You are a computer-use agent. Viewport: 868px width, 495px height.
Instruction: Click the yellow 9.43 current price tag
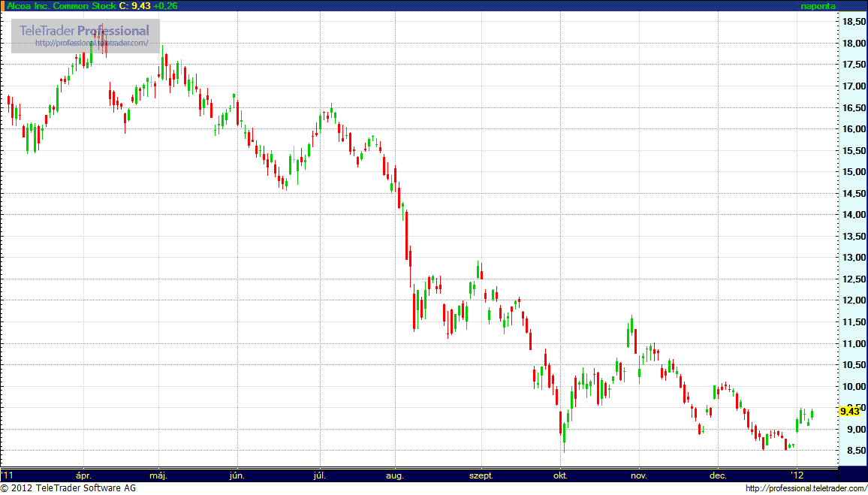(849, 411)
